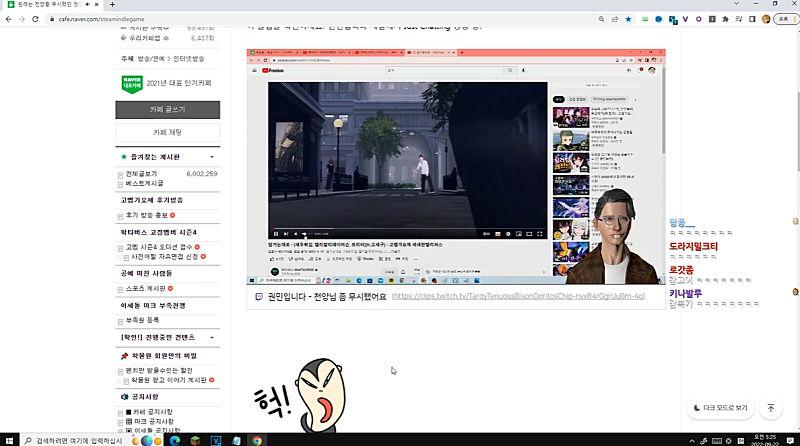This screenshot has height=446, width=800.
Task: Open the 후기 방송 홍보 board
Action: pyautogui.click(x=147, y=215)
